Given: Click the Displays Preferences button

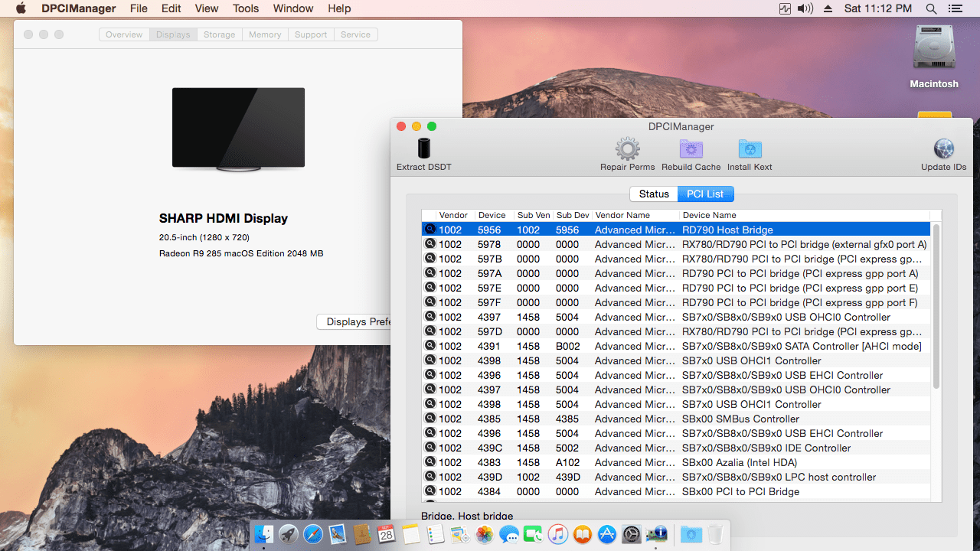Looking at the screenshot, I should point(354,321).
